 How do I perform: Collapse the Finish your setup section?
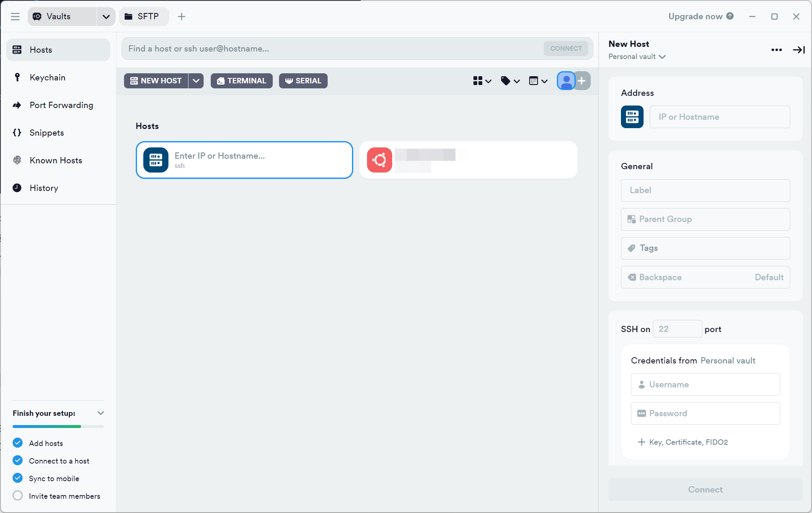tap(101, 413)
